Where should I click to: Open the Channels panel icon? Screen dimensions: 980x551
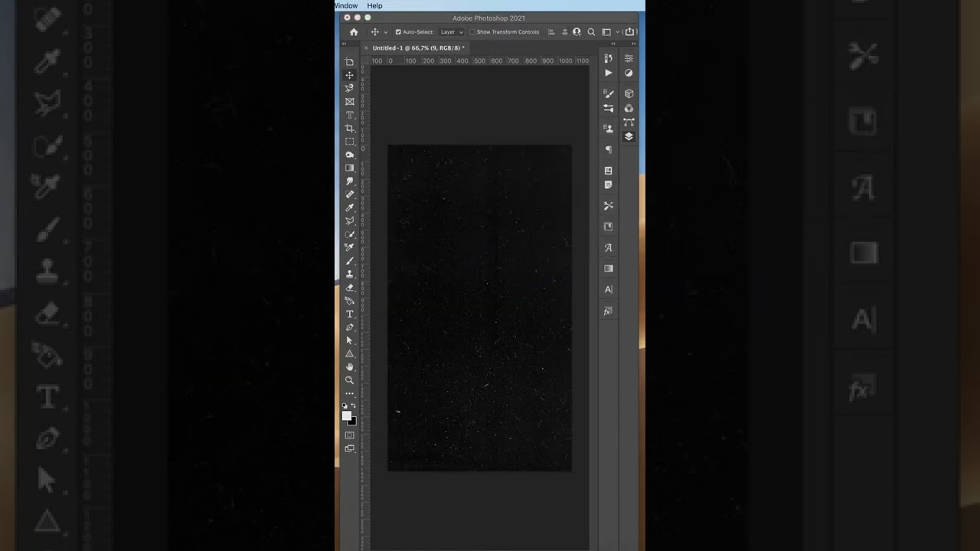(629, 108)
